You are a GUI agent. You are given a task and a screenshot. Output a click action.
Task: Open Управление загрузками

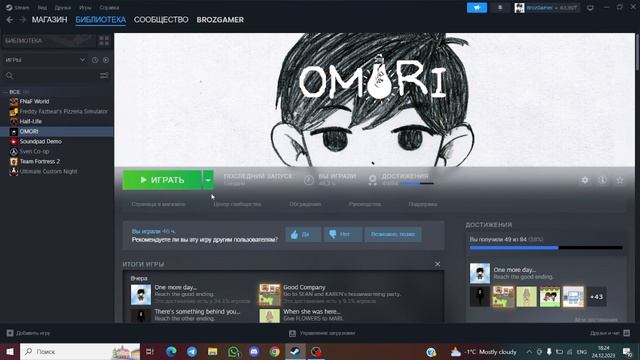(x=322, y=333)
